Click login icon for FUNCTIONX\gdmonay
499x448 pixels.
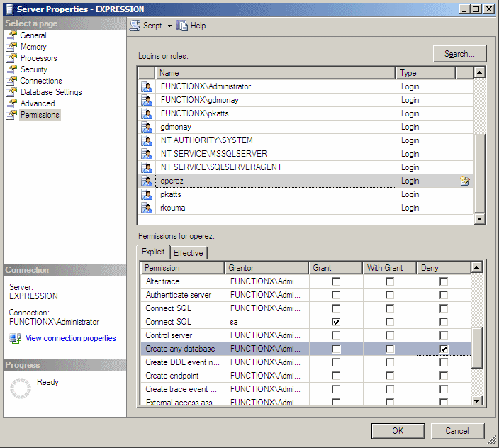click(x=147, y=100)
